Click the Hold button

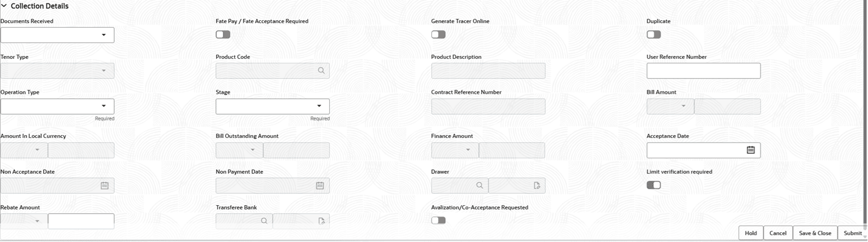(x=750, y=233)
